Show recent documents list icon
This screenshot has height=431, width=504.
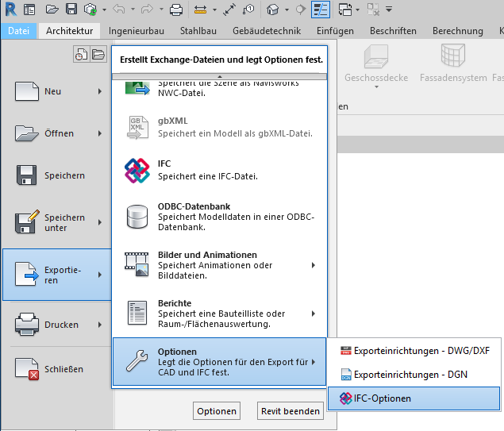coord(81,55)
